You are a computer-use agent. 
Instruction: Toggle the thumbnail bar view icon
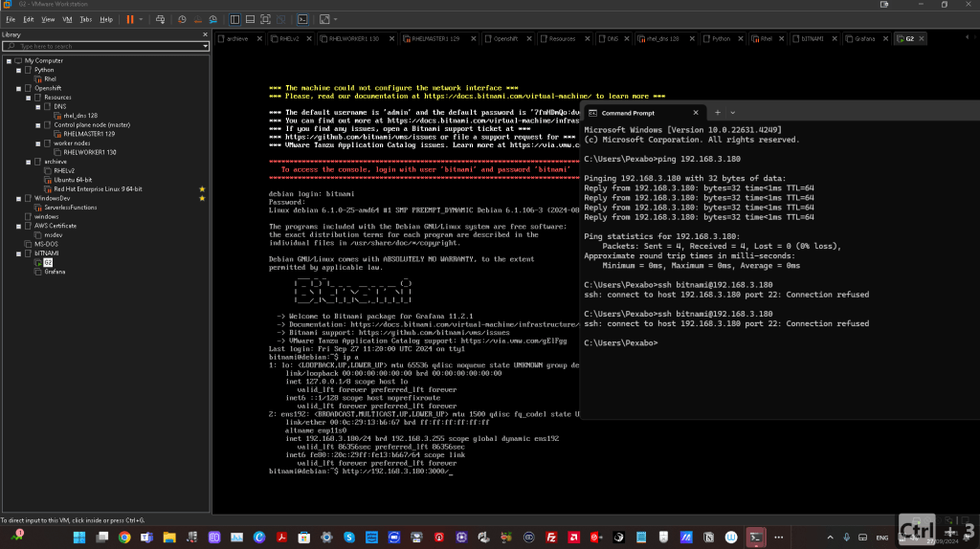click(x=250, y=19)
